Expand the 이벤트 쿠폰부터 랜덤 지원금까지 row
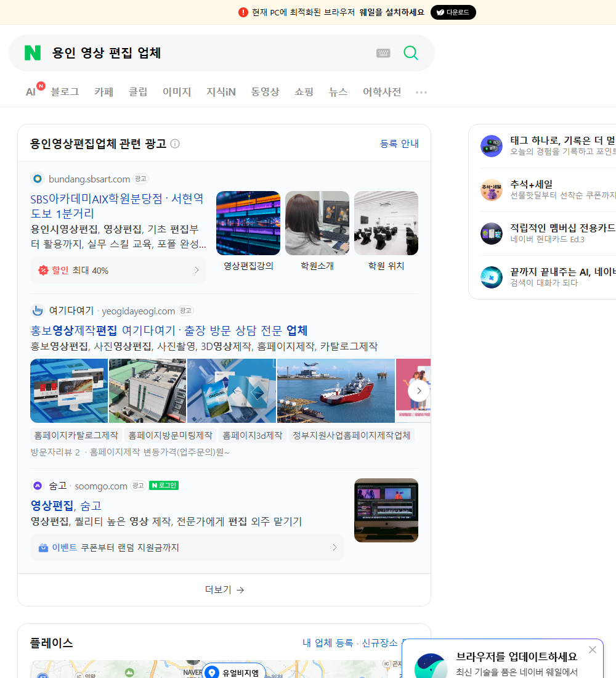Viewport: 616px width, 678px height. [x=187, y=547]
